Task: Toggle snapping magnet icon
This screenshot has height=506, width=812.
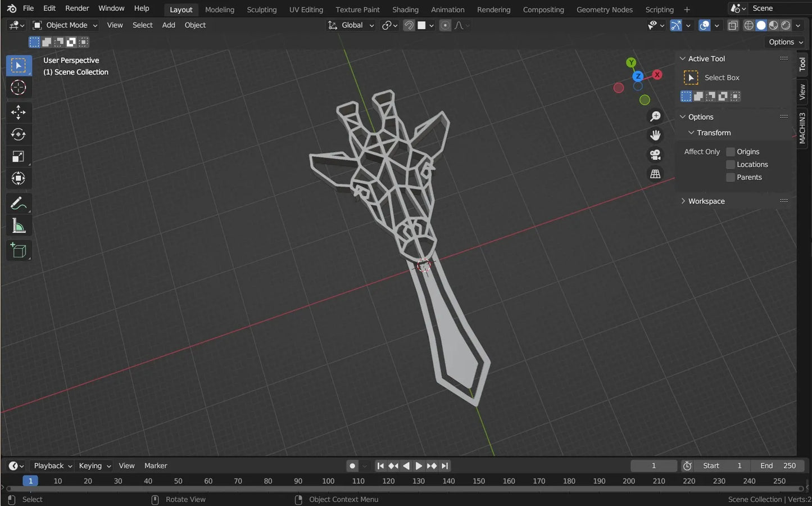Action: click(409, 25)
